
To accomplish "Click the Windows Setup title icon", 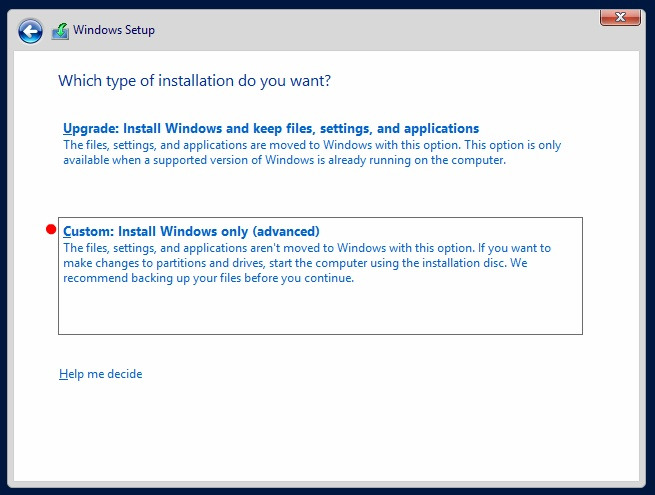I will (x=60, y=31).
